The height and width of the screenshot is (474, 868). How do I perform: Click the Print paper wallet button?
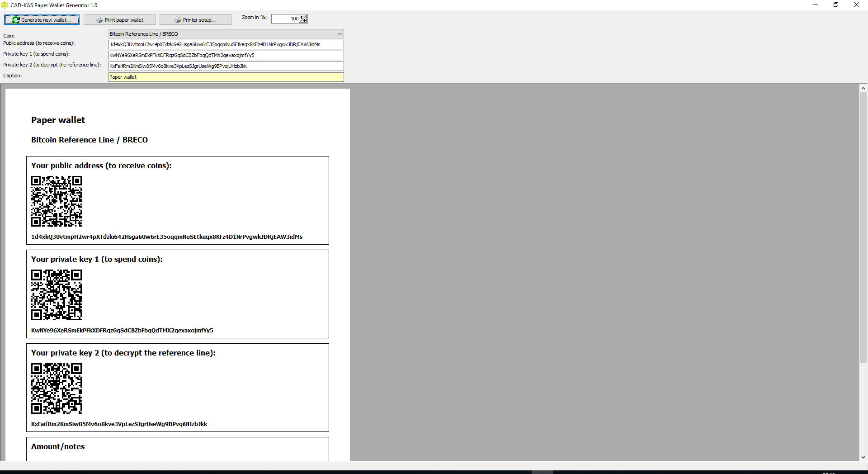(119, 20)
